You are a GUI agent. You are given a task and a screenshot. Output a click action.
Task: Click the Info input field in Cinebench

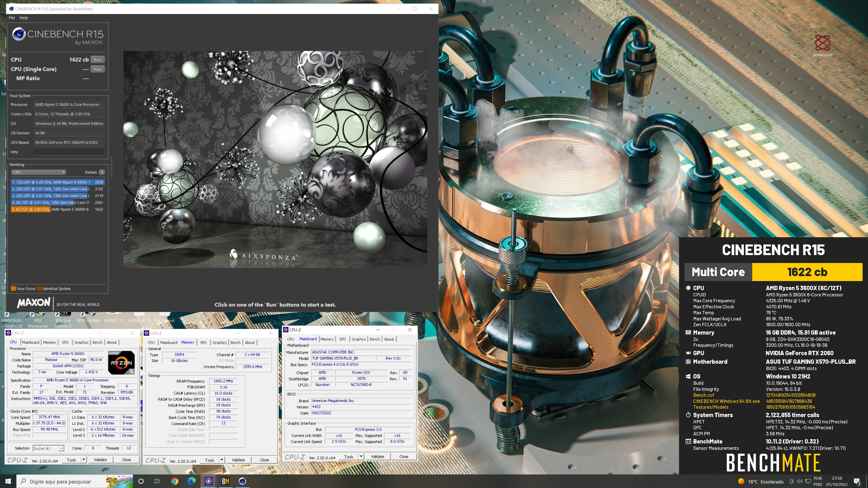[69, 152]
